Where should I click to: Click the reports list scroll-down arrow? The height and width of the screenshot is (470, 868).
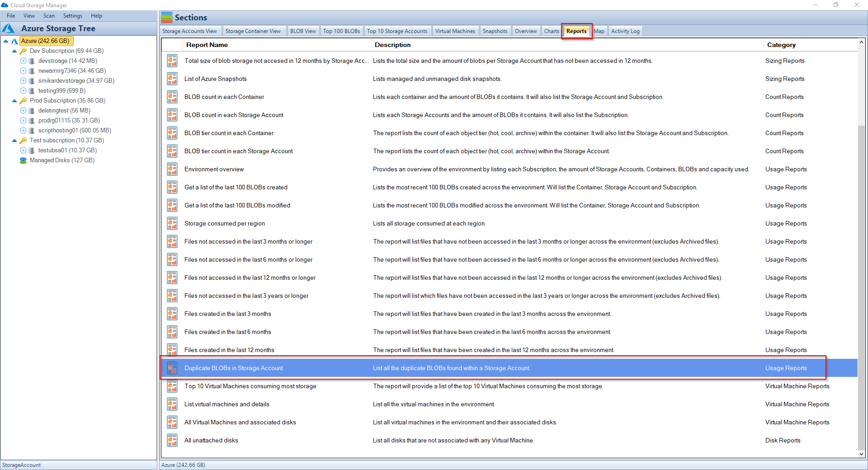[x=861, y=454]
